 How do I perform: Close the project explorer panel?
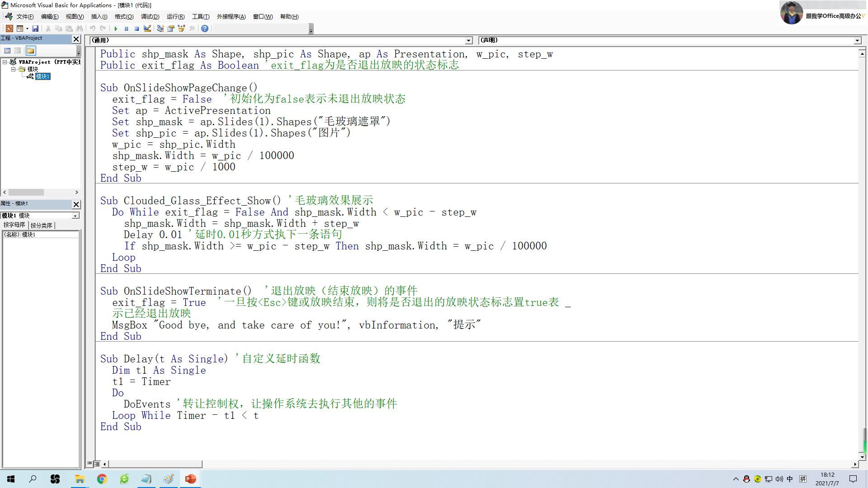(76, 39)
